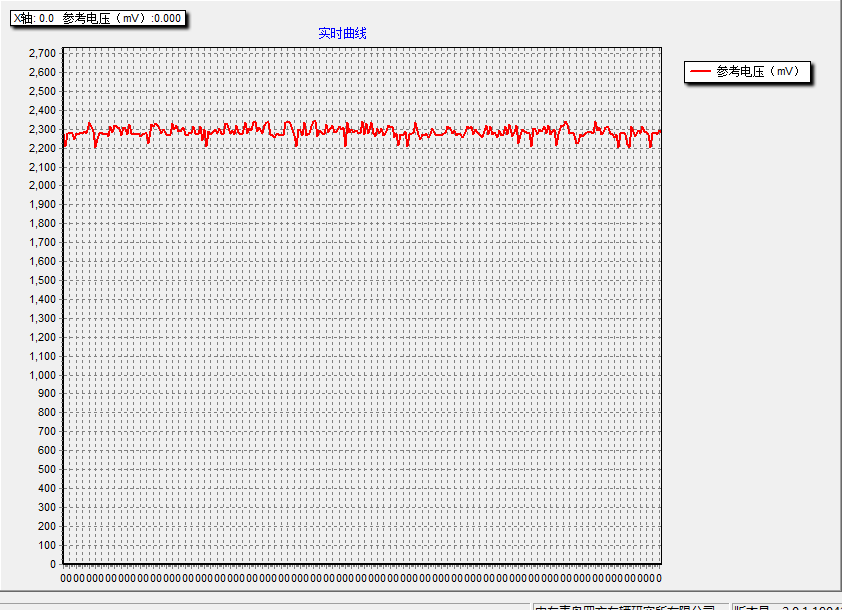Click the red voltage curve at right end

[x=659, y=132]
